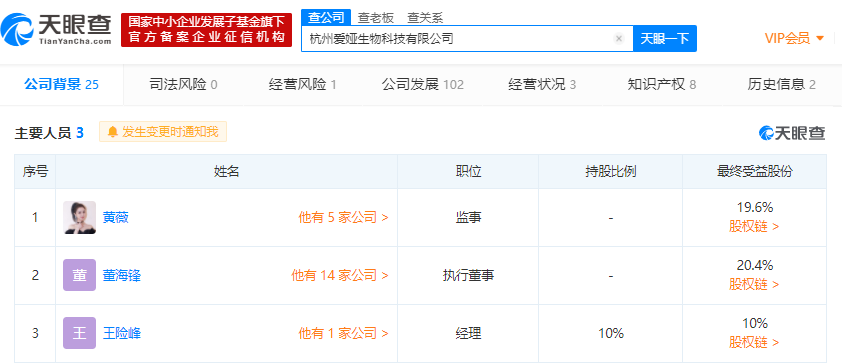
Task: Open the 经营风险 tab
Action: coord(302,84)
